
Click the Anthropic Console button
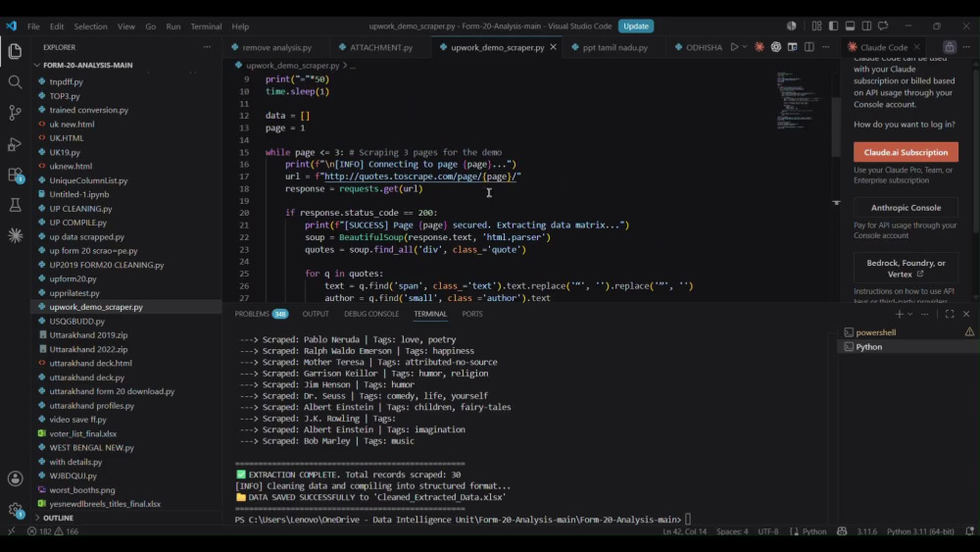906,208
